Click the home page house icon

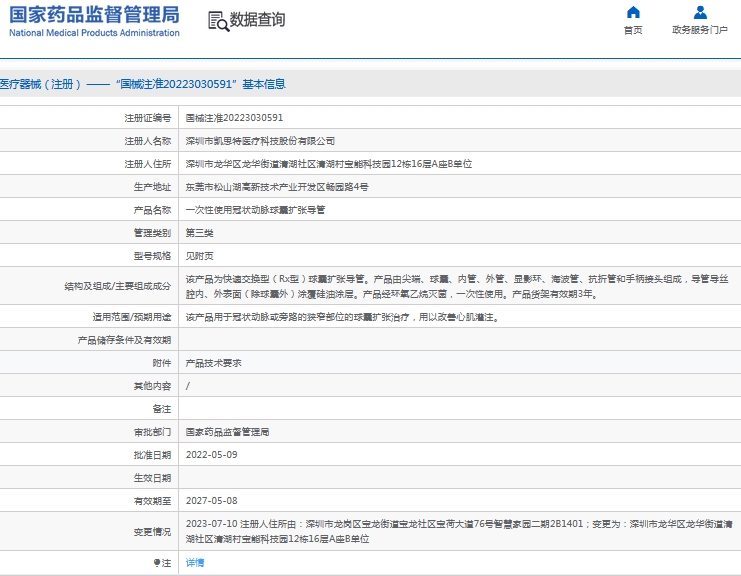[633, 12]
